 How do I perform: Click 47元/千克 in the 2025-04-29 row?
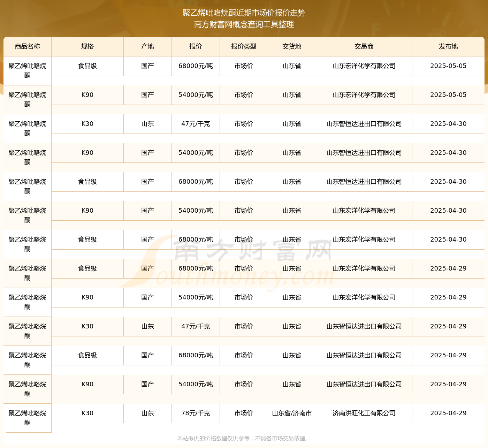click(196, 326)
